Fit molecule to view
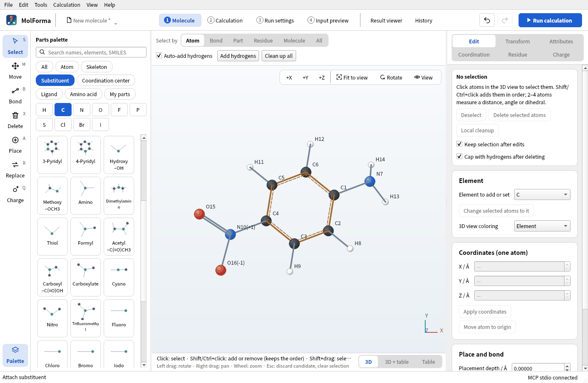The image size is (588, 383). tap(352, 77)
